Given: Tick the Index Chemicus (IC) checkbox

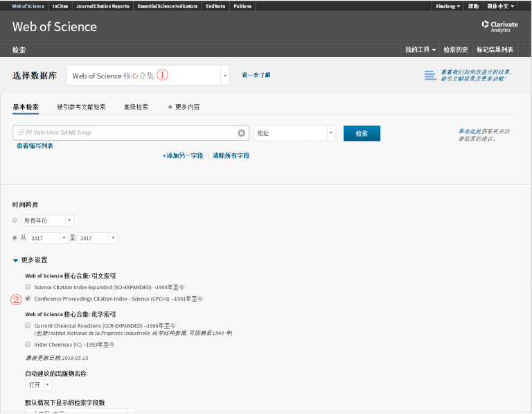Looking at the screenshot, I should [28, 344].
